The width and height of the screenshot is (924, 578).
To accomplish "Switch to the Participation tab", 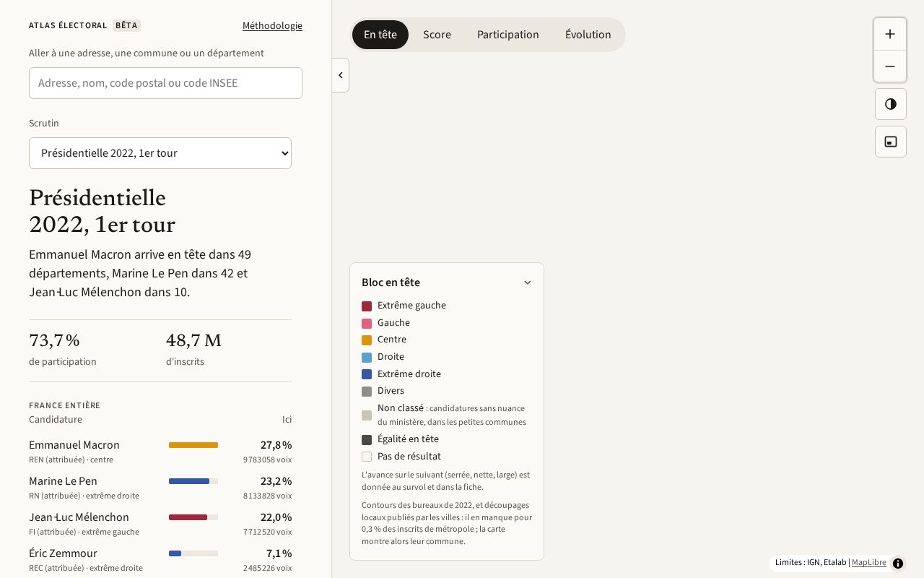I will (508, 35).
